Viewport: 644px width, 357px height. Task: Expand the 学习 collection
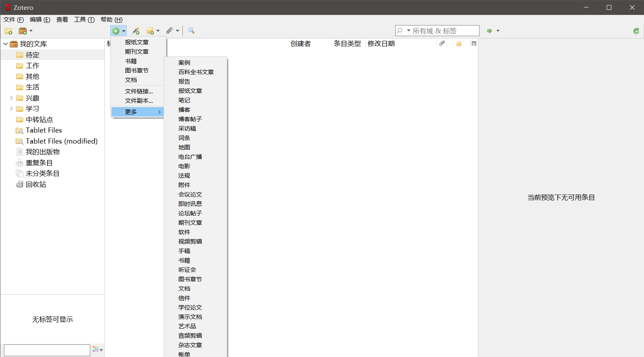click(11, 109)
